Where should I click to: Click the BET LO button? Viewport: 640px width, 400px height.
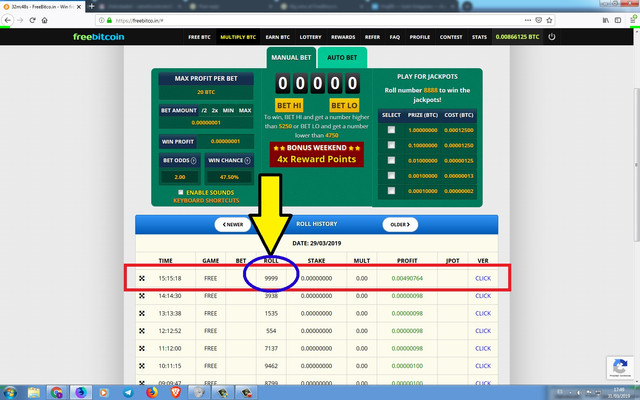tap(344, 105)
